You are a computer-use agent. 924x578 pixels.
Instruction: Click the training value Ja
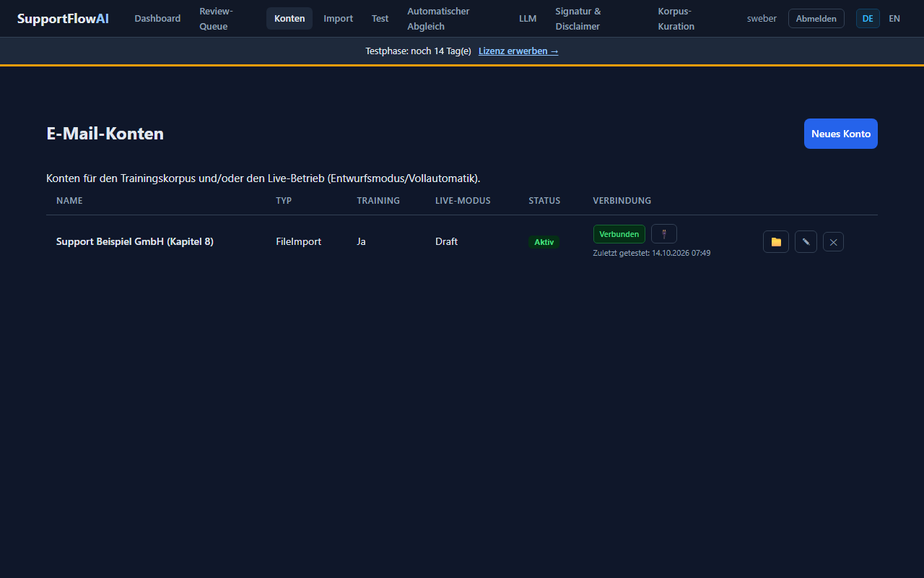pos(361,241)
